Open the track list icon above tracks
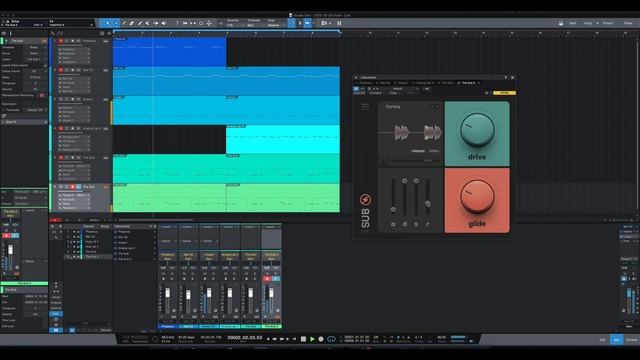 pos(102,33)
